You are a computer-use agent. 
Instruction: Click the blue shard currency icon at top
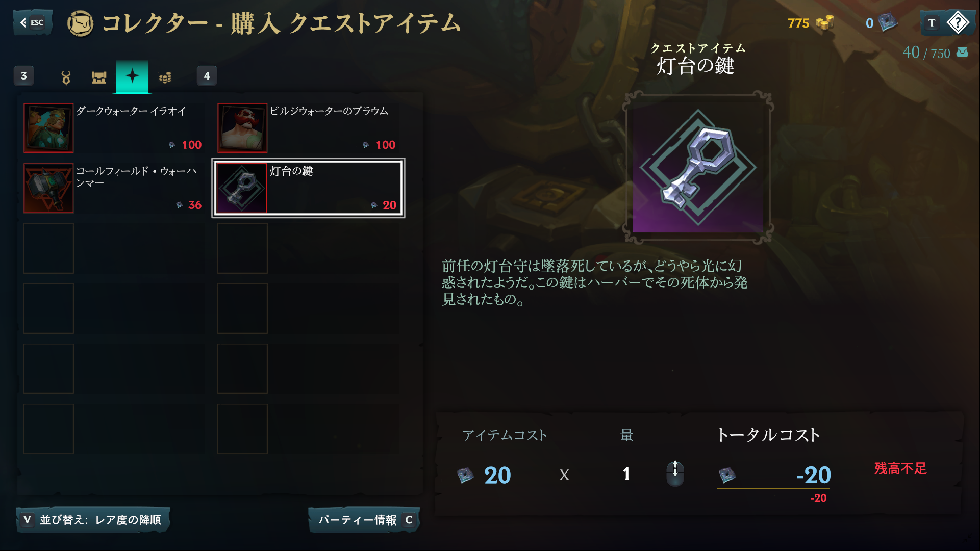888,23
